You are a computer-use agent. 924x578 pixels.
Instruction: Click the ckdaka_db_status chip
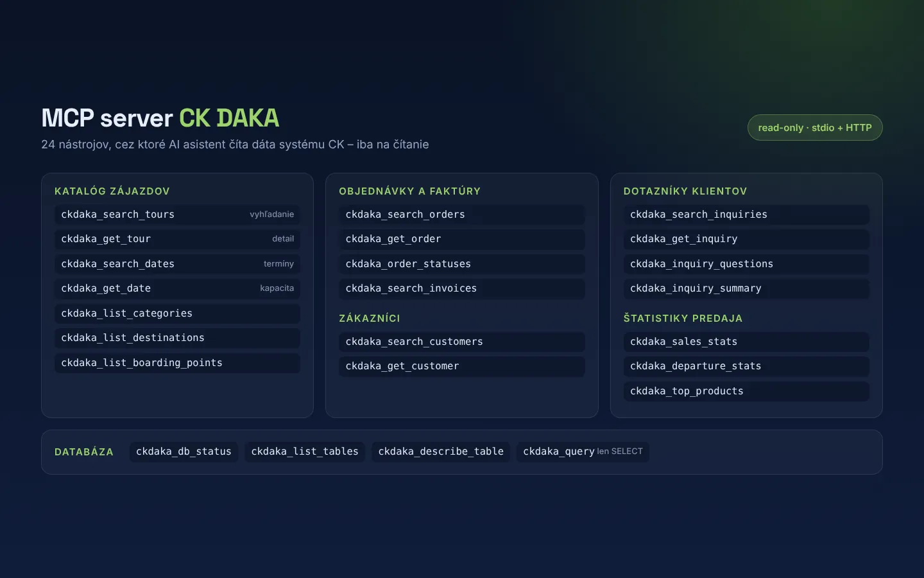click(x=184, y=451)
